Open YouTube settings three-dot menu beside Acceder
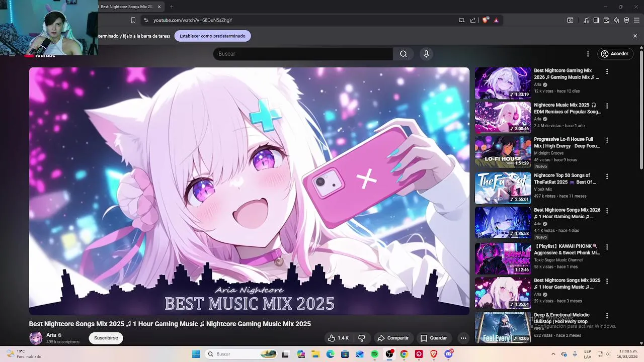Viewport: 644px width, 362px height. (x=588, y=54)
